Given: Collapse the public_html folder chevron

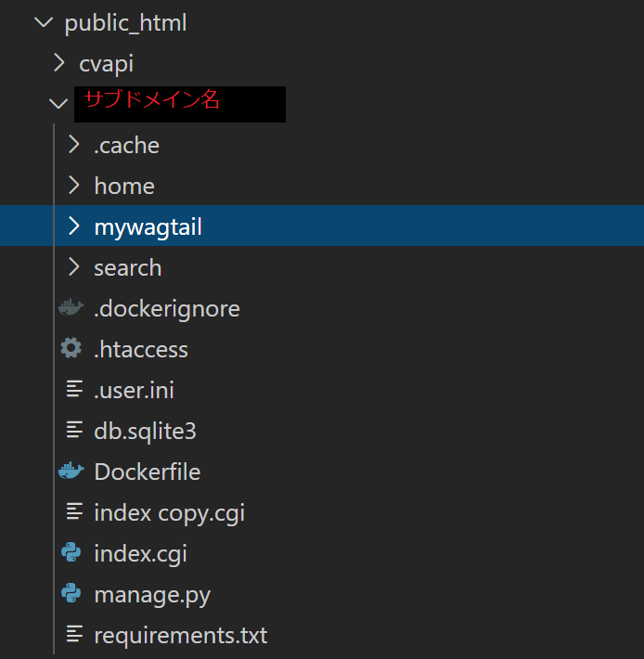Looking at the screenshot, I should 43,22.
